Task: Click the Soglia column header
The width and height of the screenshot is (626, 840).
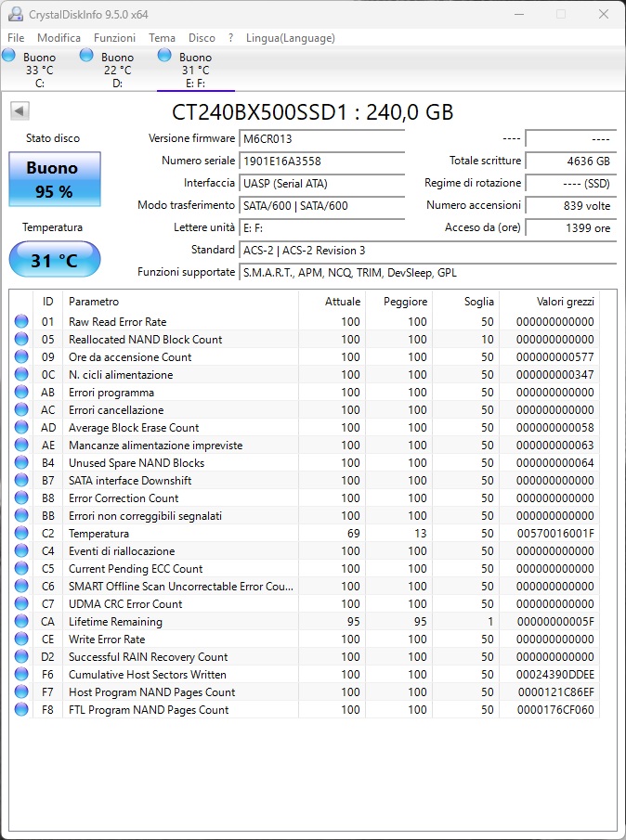Action: pos(465,302)
